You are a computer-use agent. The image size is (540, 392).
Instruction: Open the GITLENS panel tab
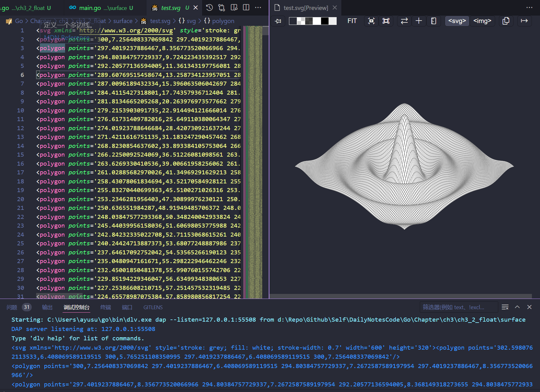coord(153,307)
